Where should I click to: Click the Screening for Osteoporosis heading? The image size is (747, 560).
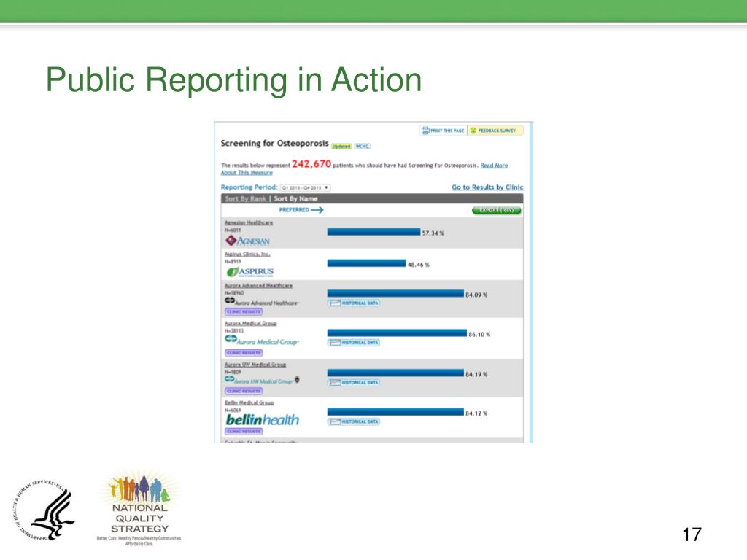pyautogui.click(x=274, y=144)
